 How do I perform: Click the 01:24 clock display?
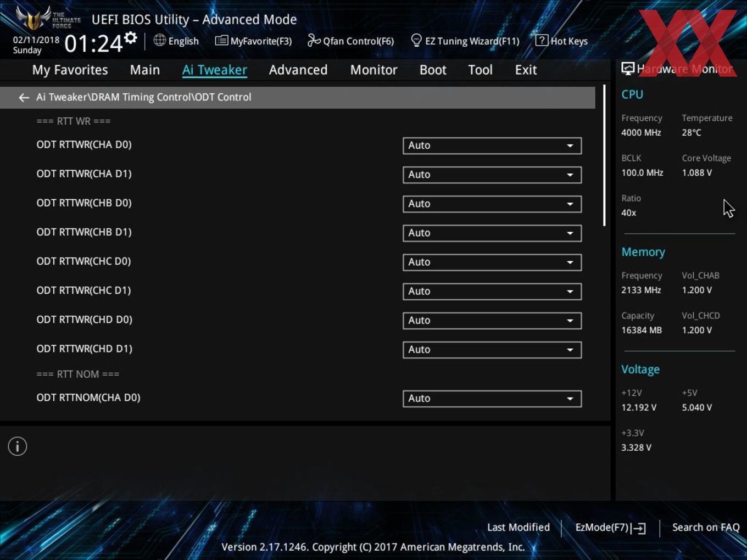click(x=93, y=43)
